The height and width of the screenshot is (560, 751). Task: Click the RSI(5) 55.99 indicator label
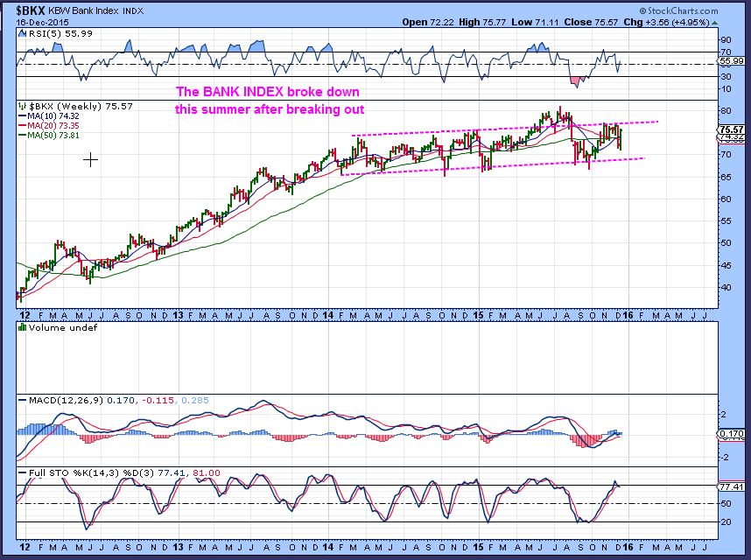pos(60,33)
